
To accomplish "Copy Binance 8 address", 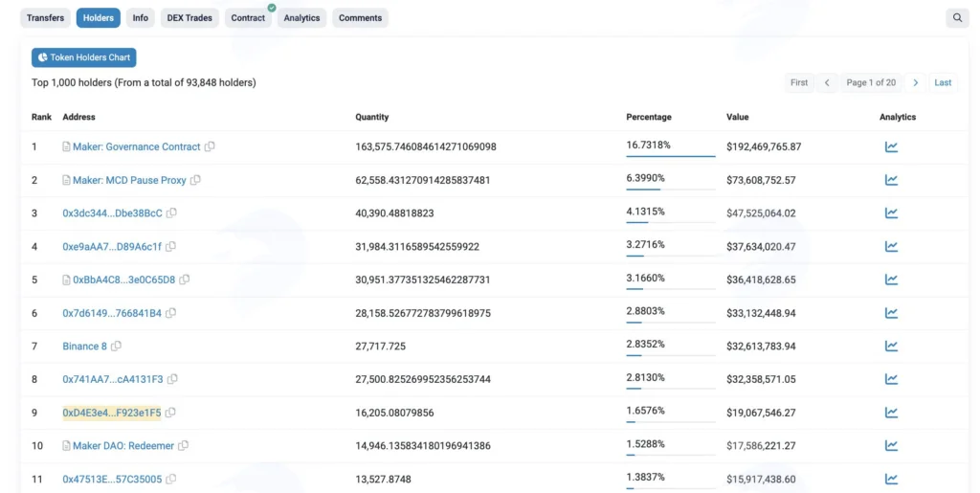I will pyautogui.click(x=116, y=346).
